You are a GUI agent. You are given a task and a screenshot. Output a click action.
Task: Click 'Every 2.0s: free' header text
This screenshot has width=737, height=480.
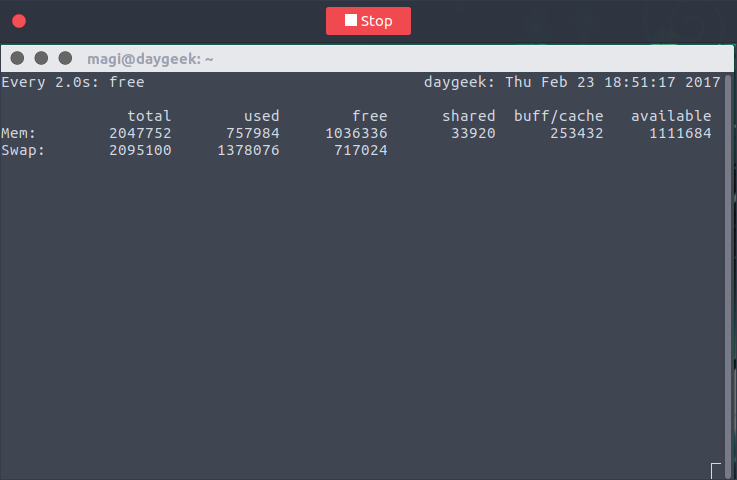(x=73, y=82)
